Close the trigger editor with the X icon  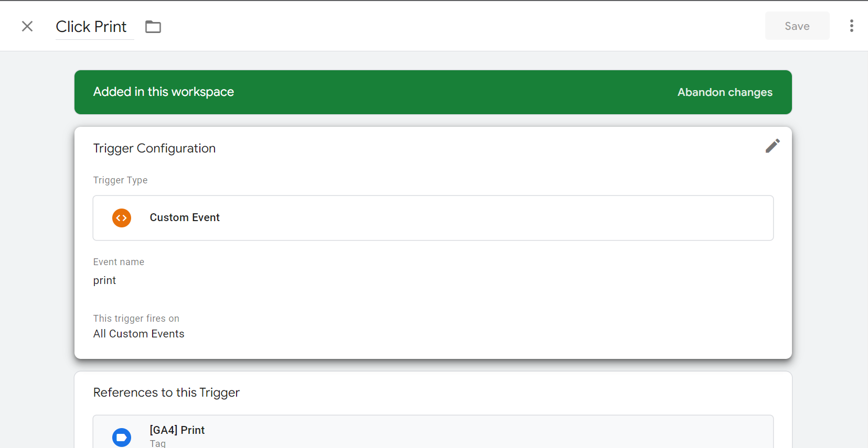(27, 26)
